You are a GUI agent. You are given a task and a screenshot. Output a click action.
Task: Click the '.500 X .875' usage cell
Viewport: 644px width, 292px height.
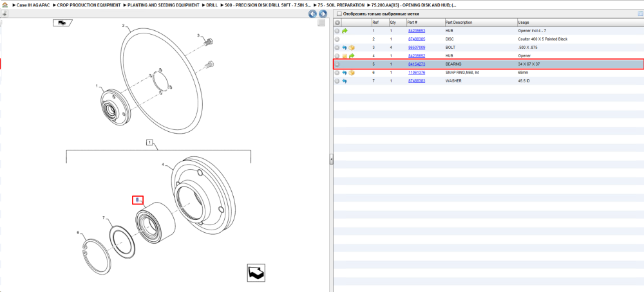(x=527, y=48)
